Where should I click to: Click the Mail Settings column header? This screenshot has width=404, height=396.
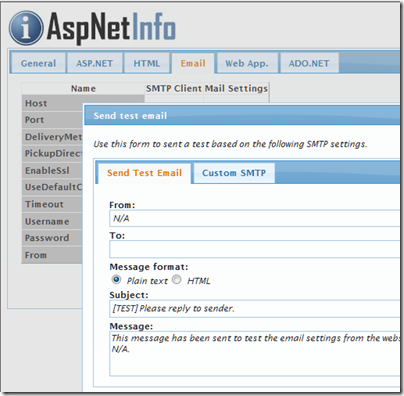(236, 88)
